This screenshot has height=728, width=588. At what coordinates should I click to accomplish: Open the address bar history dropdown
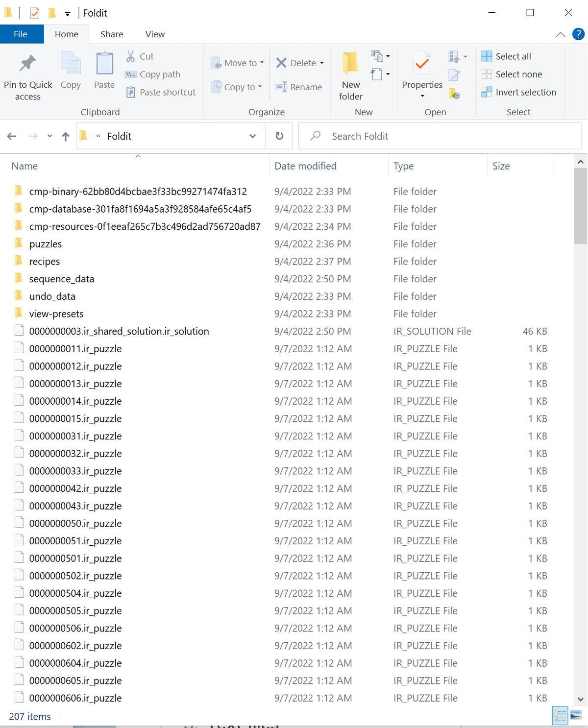[x=253, y=136]
